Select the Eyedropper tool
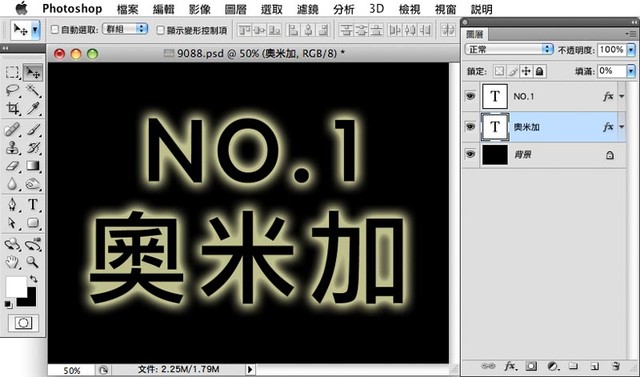Screen dimensions: 640x377 pos(33,108)
